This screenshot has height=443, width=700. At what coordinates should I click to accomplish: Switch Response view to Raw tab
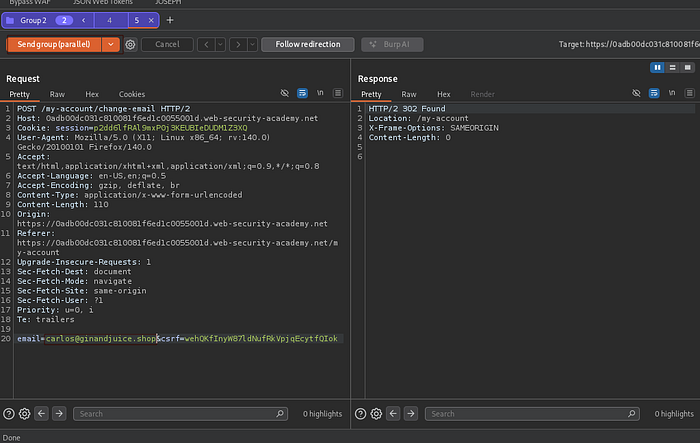[409, 94]
